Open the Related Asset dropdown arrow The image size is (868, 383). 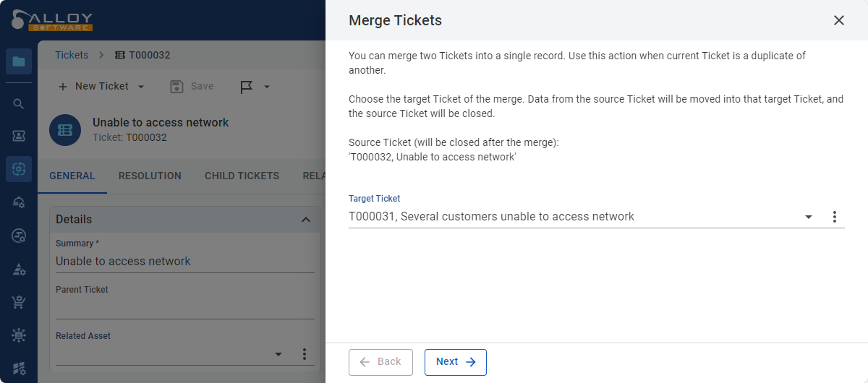point(278,354)
